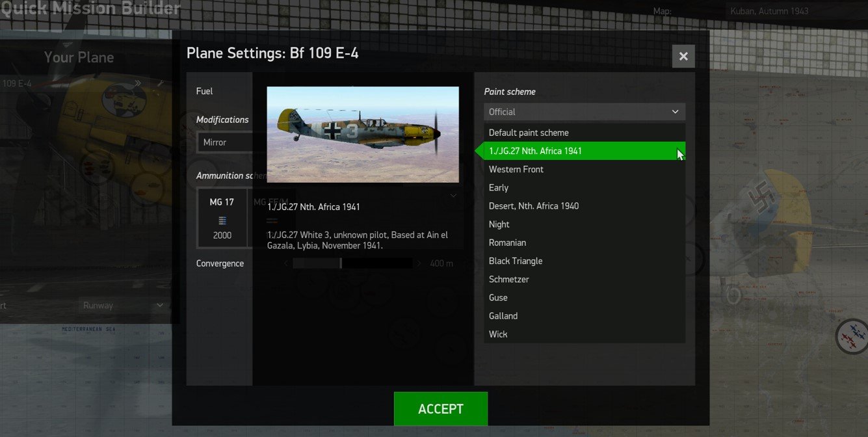
Task: Click the Bf 109 E-4 preview image
Action: [x=363, y=135]
